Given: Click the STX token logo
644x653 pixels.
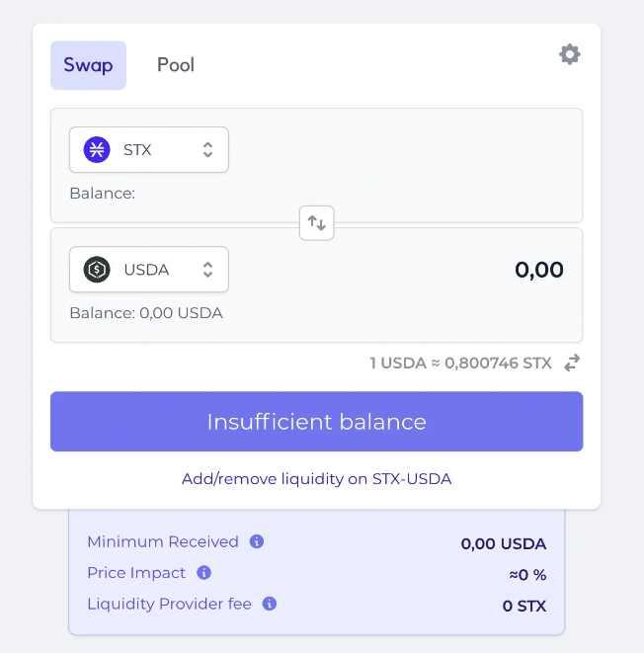Looking at the screenshot, I should pyautogui.click(x=97, y=149).
